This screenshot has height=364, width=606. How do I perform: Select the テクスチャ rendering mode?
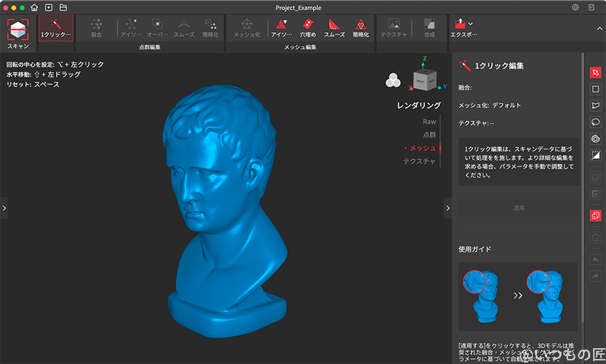(419, 162)
